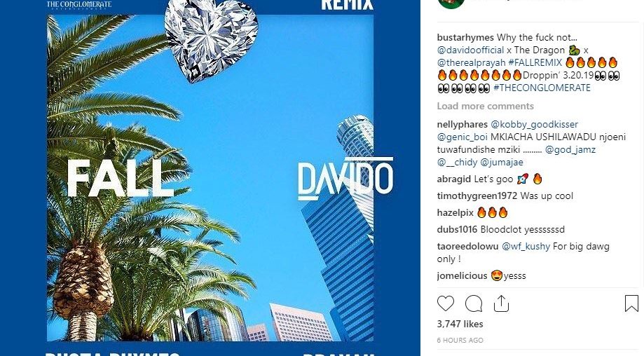View bustarhymes profile from caption

point(465,37)
